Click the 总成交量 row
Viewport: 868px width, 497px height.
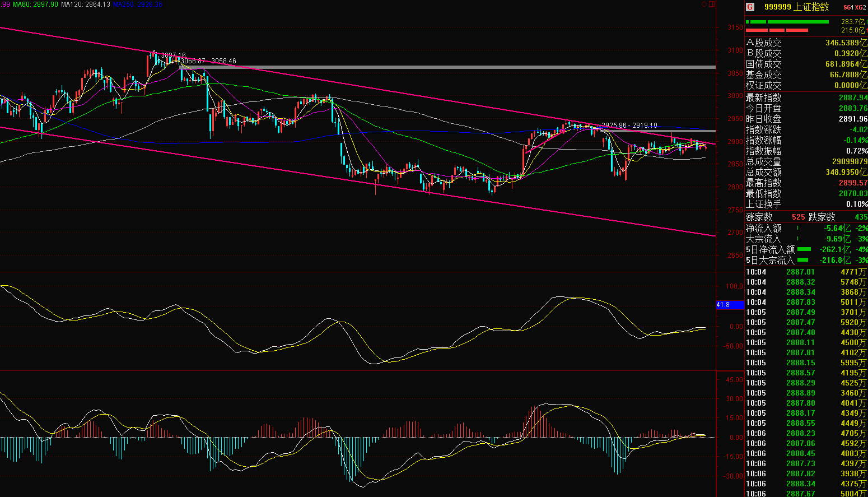(806, 161)
